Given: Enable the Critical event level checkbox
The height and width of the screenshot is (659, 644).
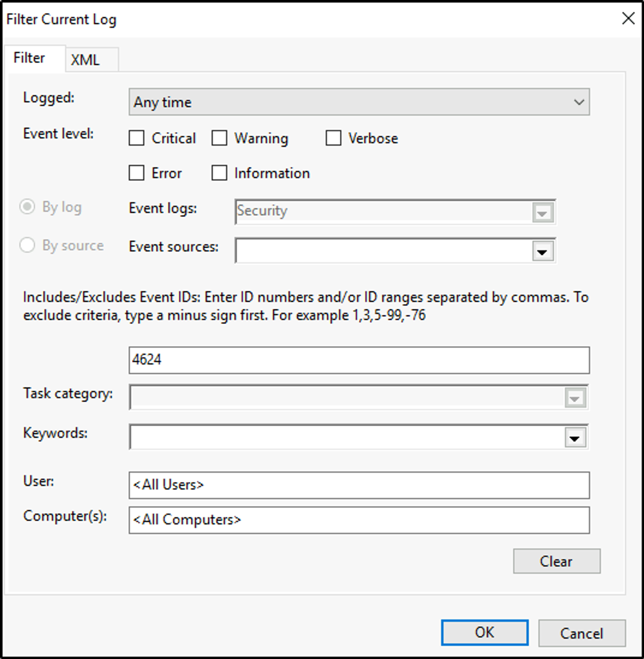Looking at the screenshot, I should click(x=137, y=138).
